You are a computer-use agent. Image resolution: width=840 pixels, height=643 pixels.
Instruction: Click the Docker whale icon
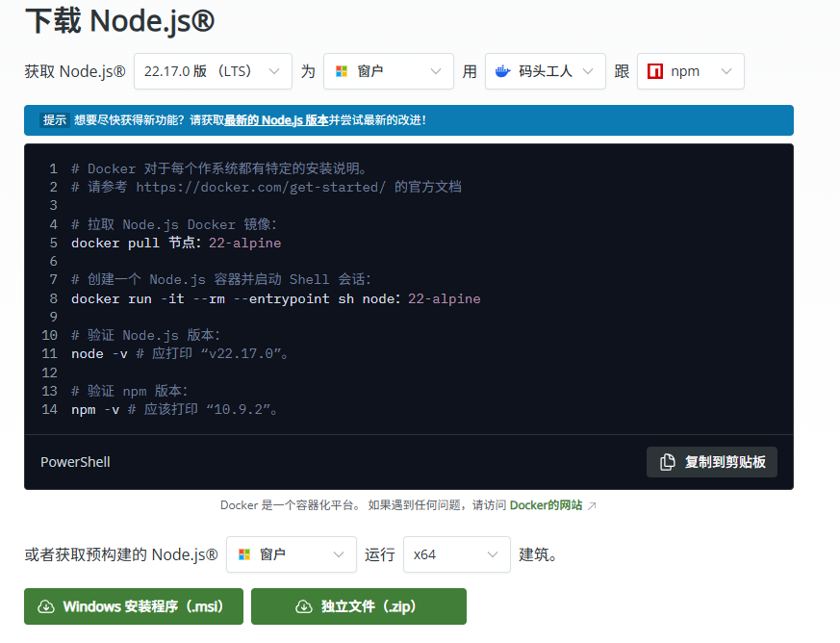(x=502, y=71)
